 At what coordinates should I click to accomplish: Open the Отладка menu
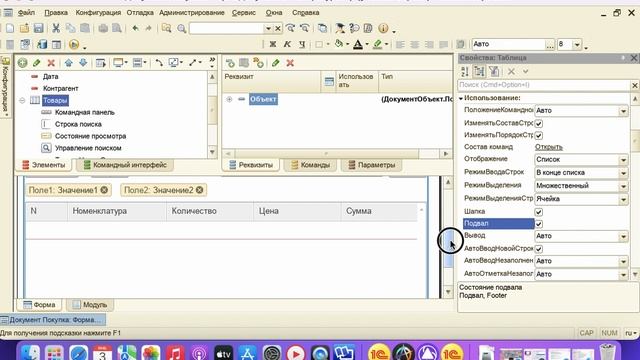[140, 13]
